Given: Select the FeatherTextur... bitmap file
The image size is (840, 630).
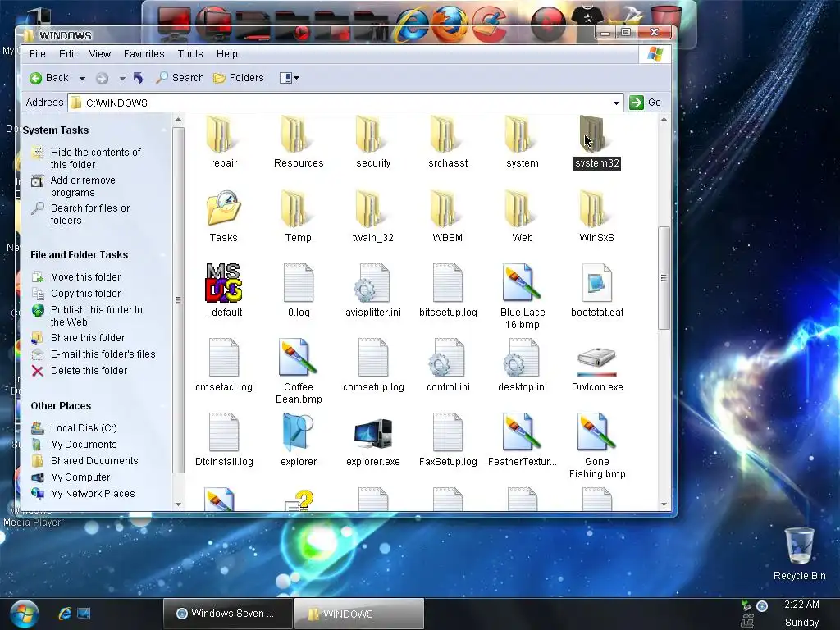Looking at the screenshot, I should (523, 440).
